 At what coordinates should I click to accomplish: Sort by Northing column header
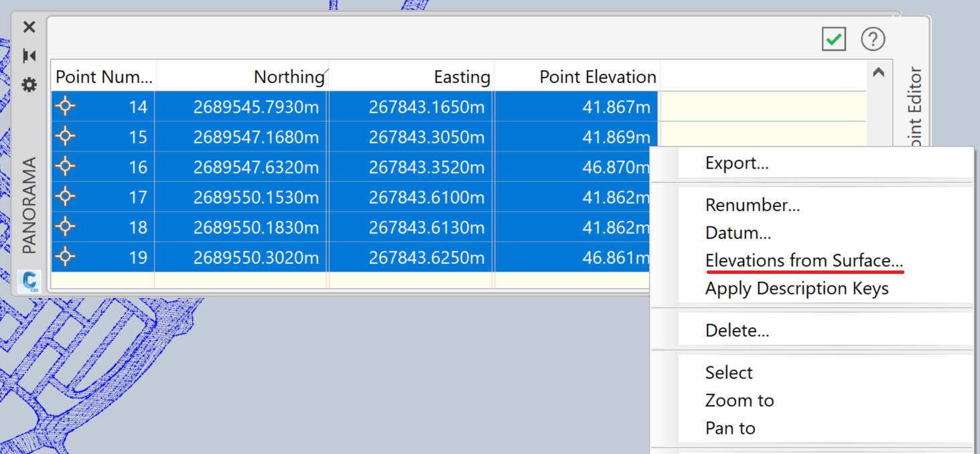(x=242, y=76)
